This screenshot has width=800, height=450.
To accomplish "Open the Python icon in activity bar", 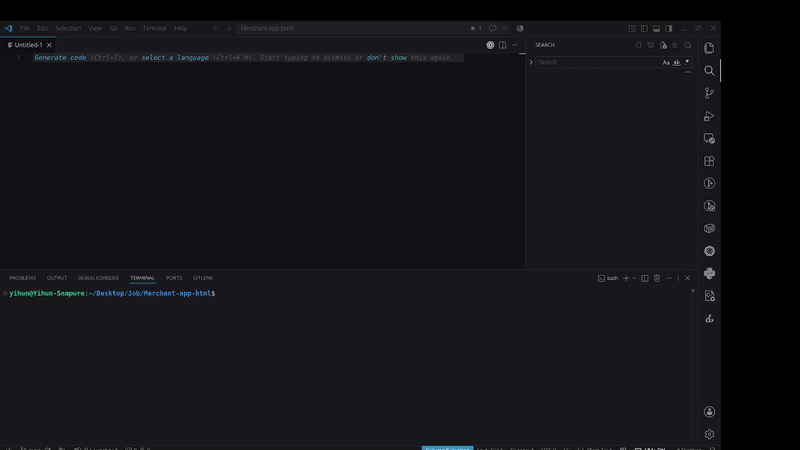I will point(709,273).
